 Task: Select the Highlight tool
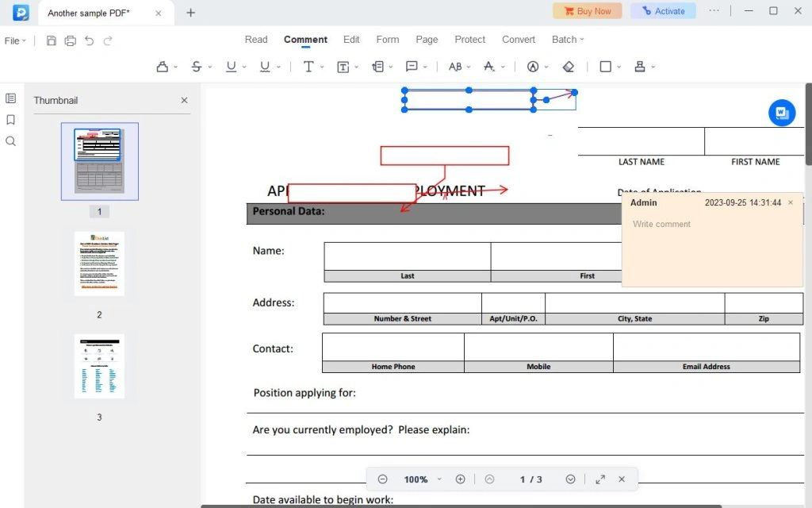[x=162, y=67]
